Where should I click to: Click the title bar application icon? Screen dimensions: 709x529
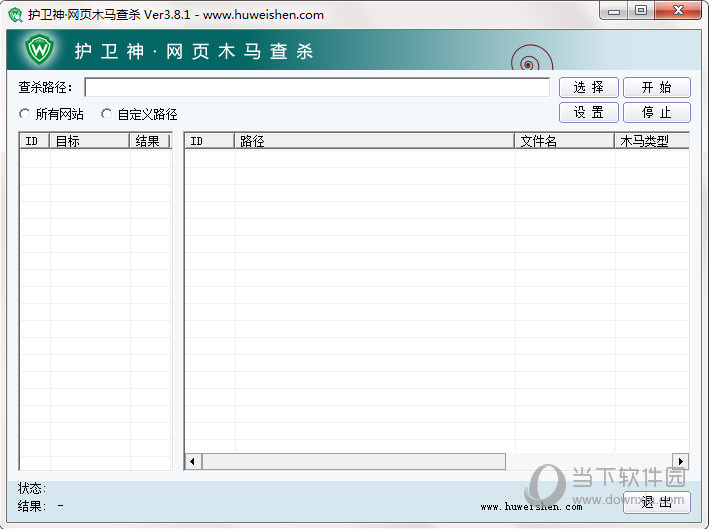pyautogui.click(x=15, y=15)
